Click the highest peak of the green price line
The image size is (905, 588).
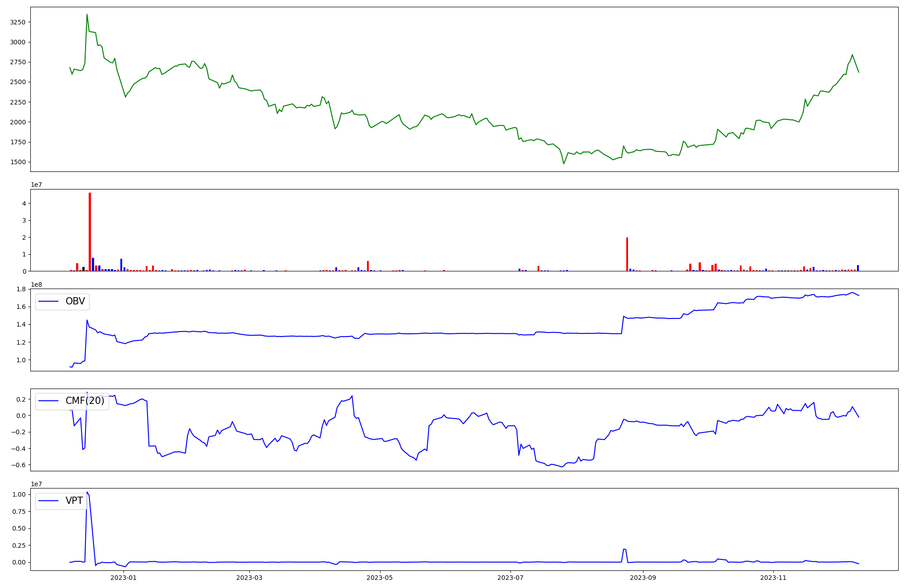click(87, 15)
